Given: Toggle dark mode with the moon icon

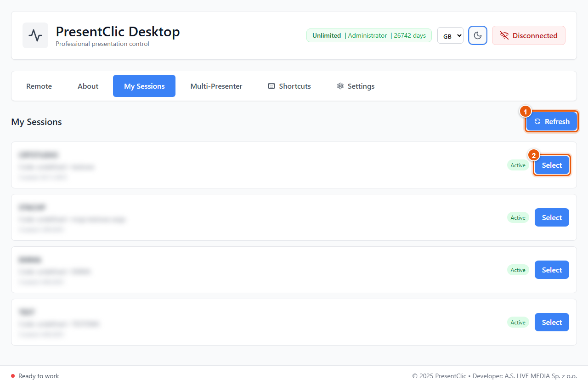Looking at the screenshot, I should click(478, 35).
